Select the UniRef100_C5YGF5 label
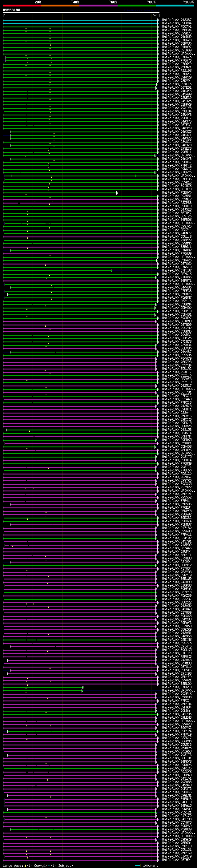The image size is (197, 868). [176, 822]
